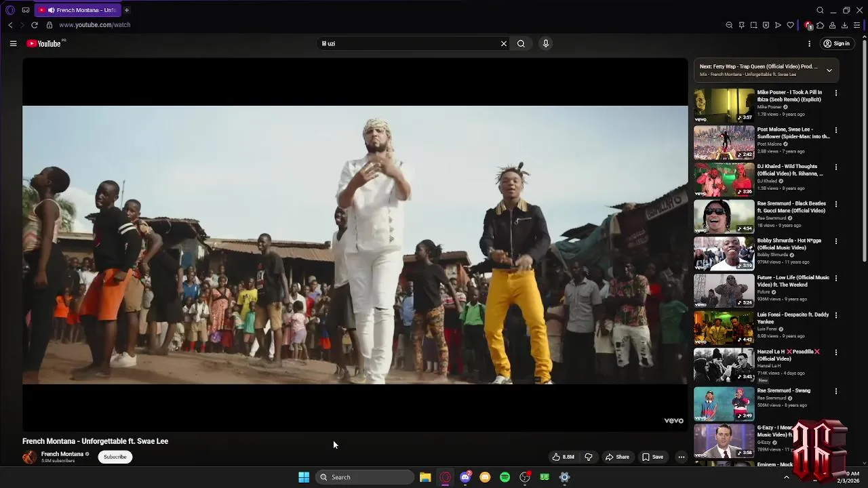This screenshot has height=488, width=868.
Task: Open the tab search magnifier in title bar
Action: [820, 10]
